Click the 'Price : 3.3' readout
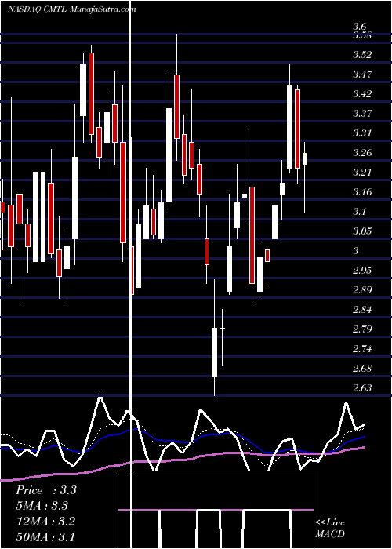The image size is (392, 549). 45,490
